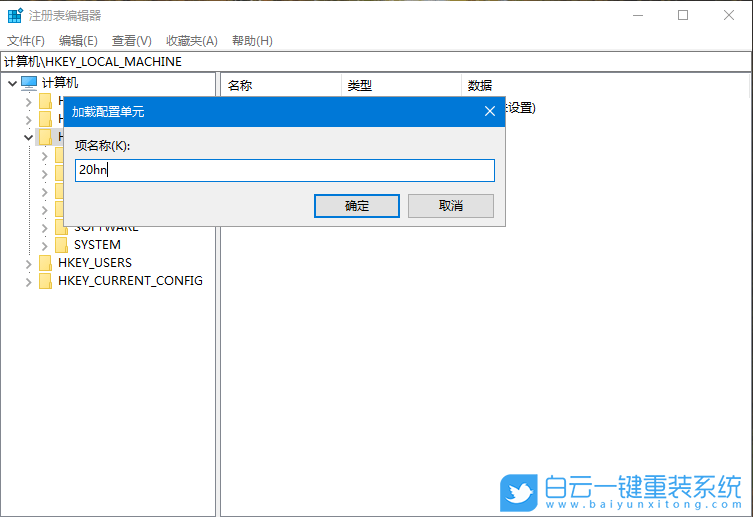Viewport: 753px width, 517px height.
Task: Cancel dialog with 取消 button
Action: point(450,206)
